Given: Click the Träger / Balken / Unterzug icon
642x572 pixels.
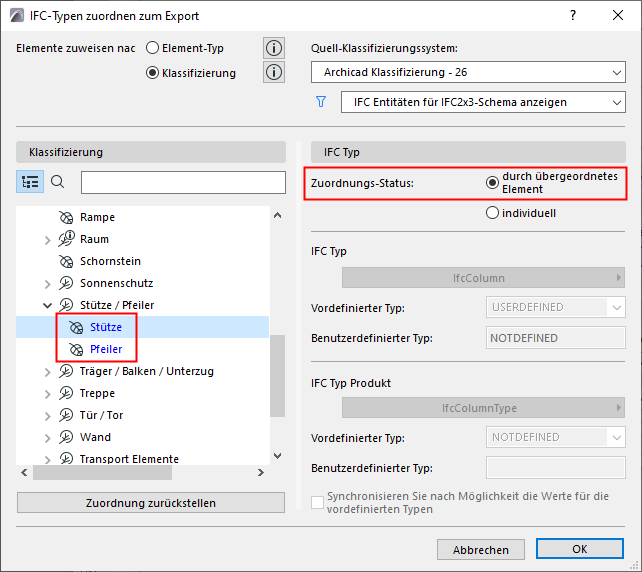Looking at the screenshot, I should (x=66, y=371).
